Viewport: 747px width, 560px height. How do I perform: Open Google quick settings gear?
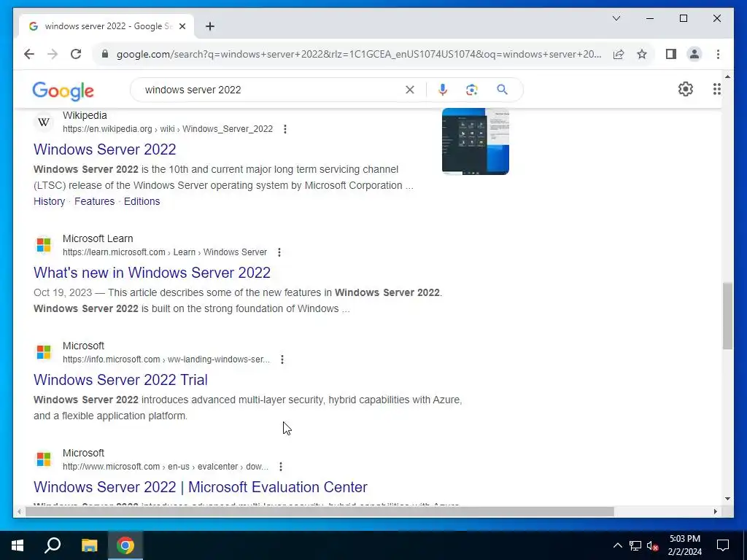[686, 89]
